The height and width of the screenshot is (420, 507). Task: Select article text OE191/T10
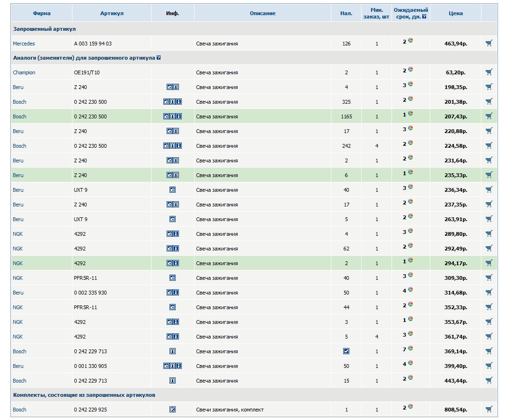pos(87,73)
